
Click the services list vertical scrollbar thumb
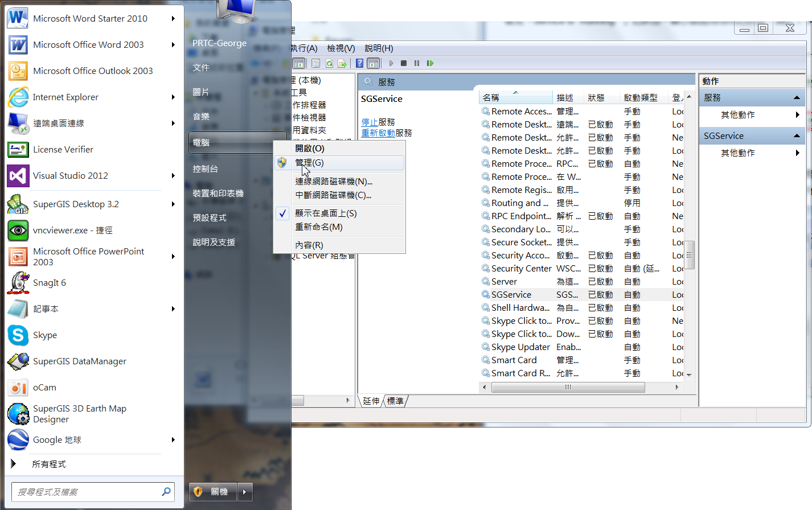point(689,254)
